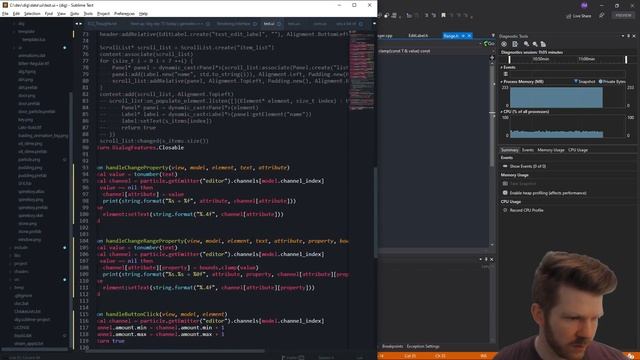Screen dimensions: 640x360
Task: Click the PREVIEW button in Visual Studio
Action: tap(623, 16)
